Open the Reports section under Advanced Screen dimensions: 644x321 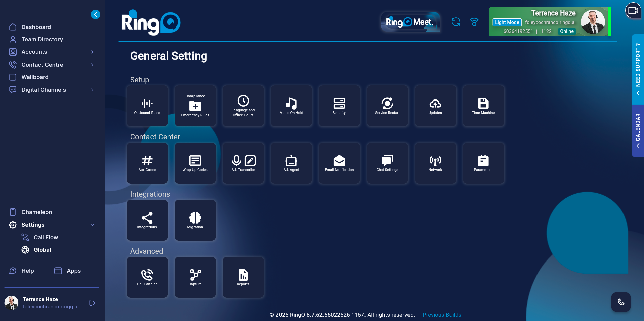pyautogui.click(x=243, y=277)
